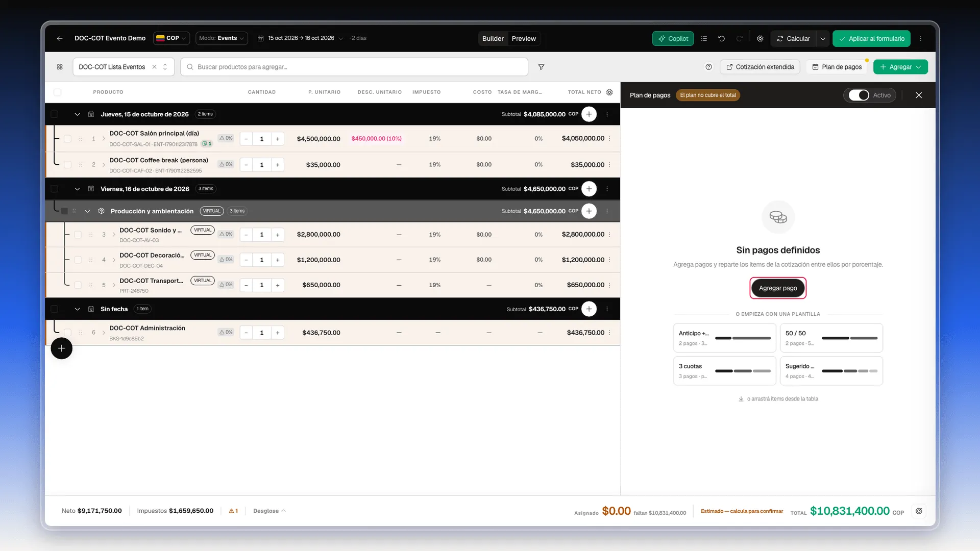Click Aplicar al formulario
980x551 pixels.
(x=871, y=38)
